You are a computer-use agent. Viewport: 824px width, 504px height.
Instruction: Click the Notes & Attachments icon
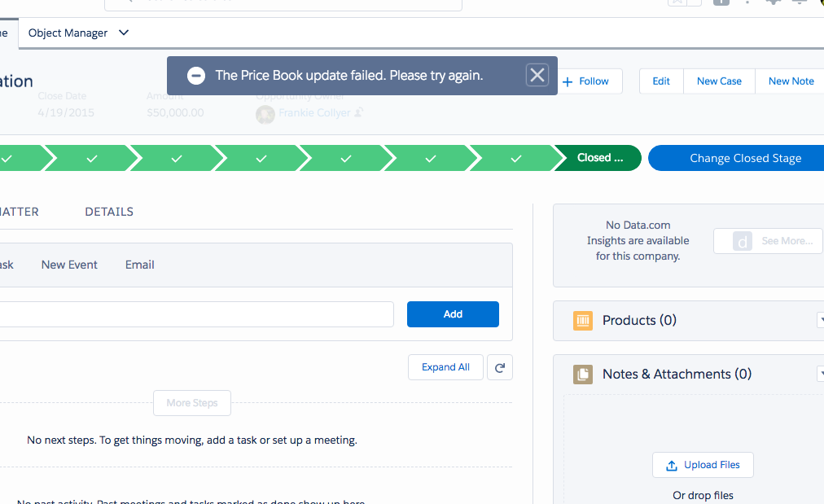pyautogui.click(x=582, y=375)
